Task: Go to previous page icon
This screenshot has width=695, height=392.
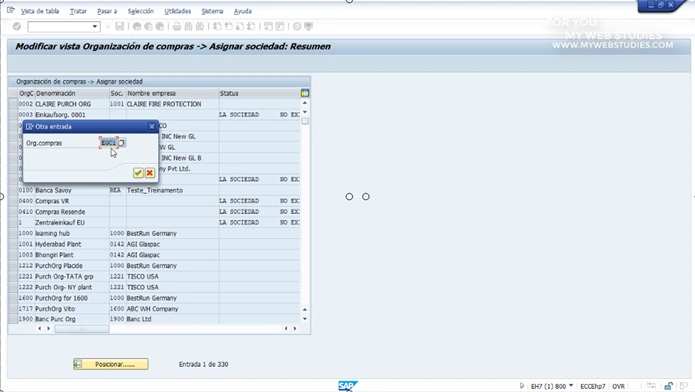Action: tap(228, 27)
